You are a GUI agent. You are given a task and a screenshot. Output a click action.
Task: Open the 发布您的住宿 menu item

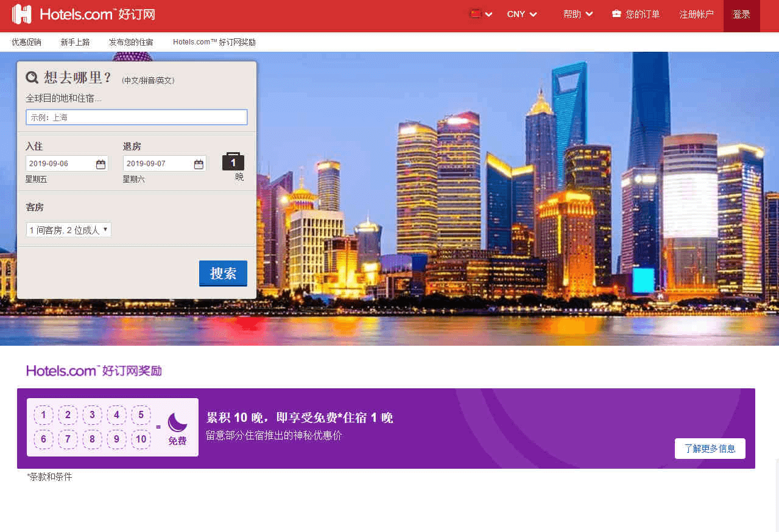click(131, 42)
